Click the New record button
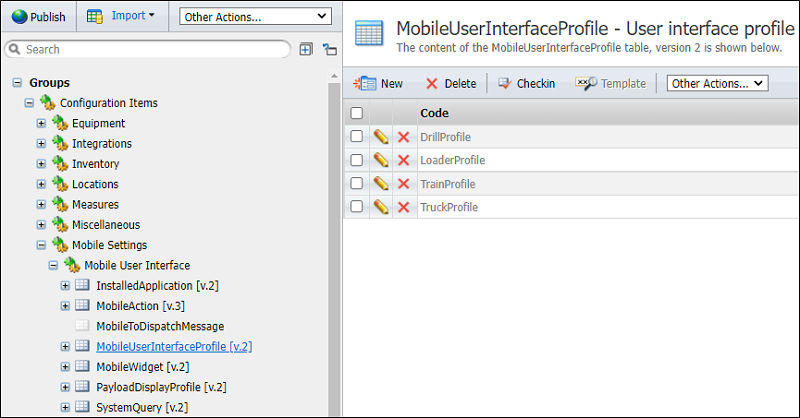This screenshot has width=800, height=418. tap(378, 83)
